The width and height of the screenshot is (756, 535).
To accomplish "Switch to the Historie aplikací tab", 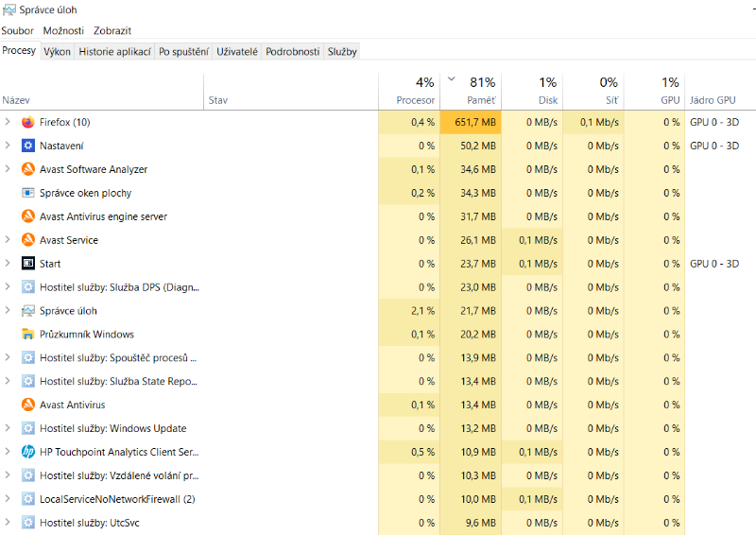I will pyautogui.click(x=114, y=52).
